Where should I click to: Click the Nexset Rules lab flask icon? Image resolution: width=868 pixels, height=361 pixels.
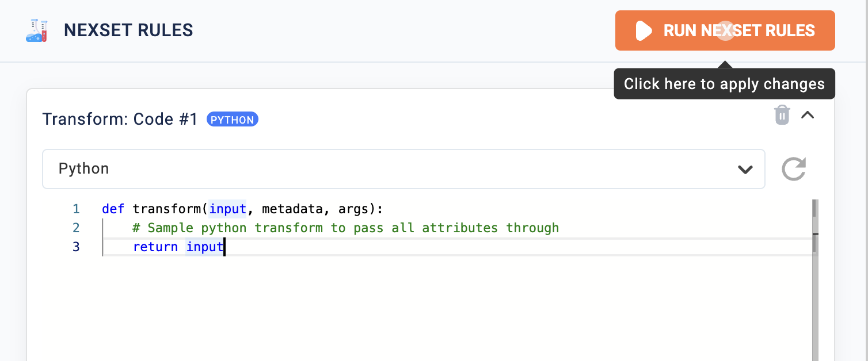click(x=36, y=30)
